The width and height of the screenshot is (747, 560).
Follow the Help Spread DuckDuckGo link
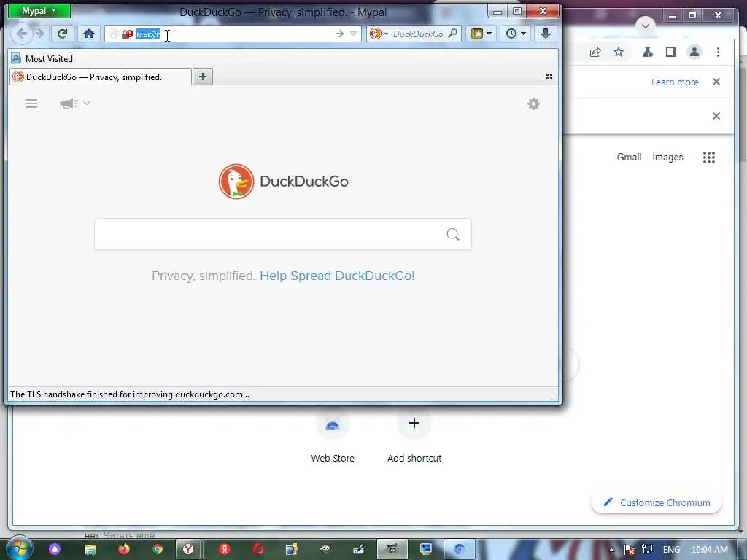click(337, 276)
